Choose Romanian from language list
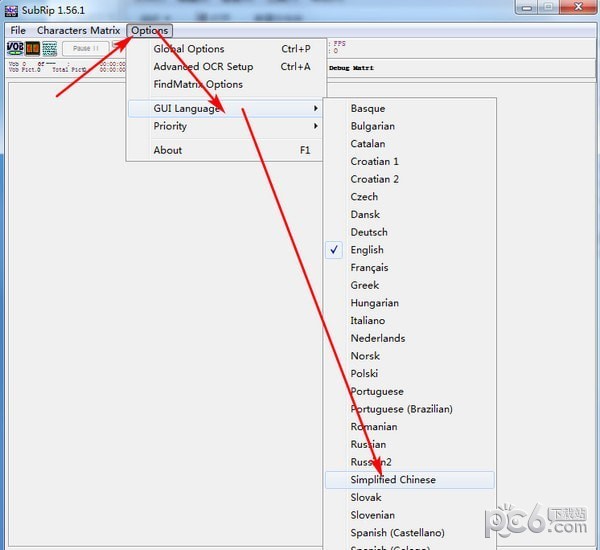This screenshot has width=600, height=550. tap(409, 426)
